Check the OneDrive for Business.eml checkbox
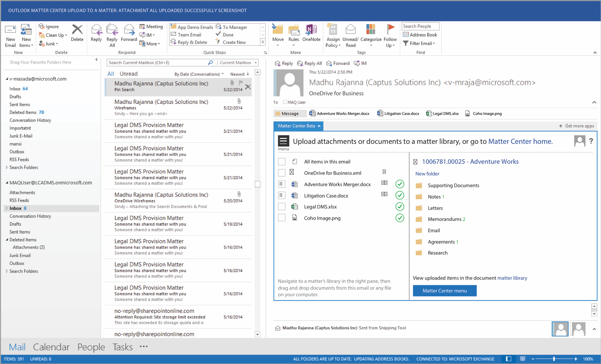 282,173
